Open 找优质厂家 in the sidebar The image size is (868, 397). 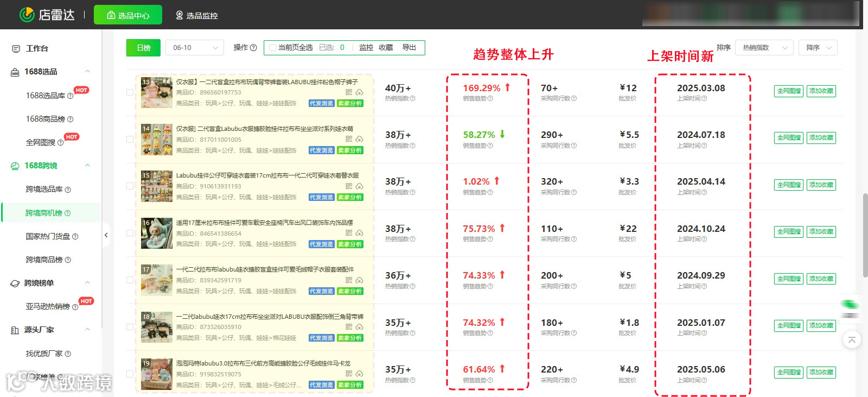point(44,354)
